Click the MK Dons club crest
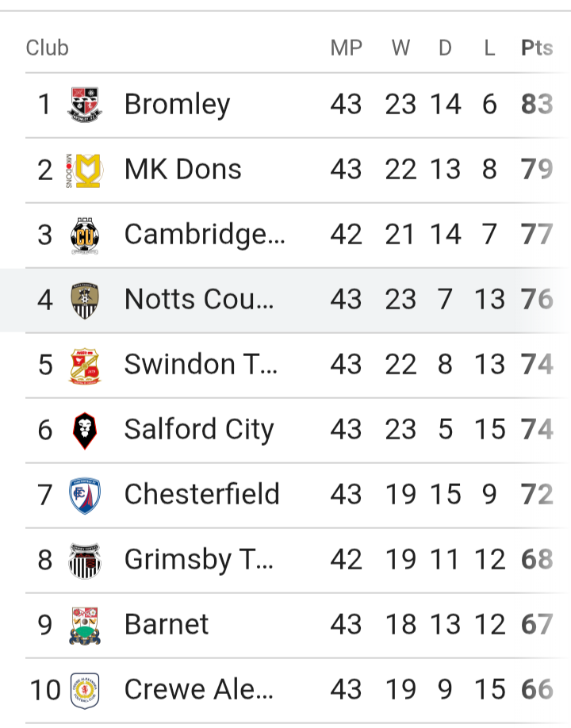571x728 pixels. click(x=83, y=169)
